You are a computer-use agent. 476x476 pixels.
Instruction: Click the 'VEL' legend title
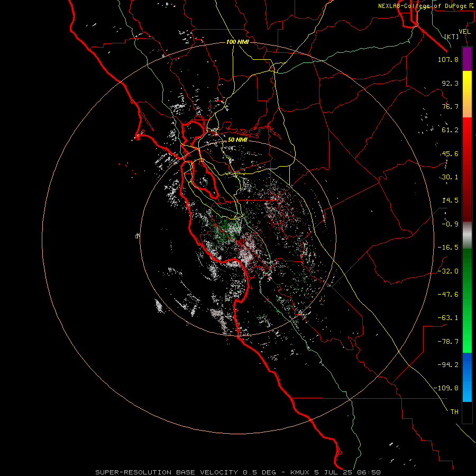pyautogui.click(x=465, y=32)
